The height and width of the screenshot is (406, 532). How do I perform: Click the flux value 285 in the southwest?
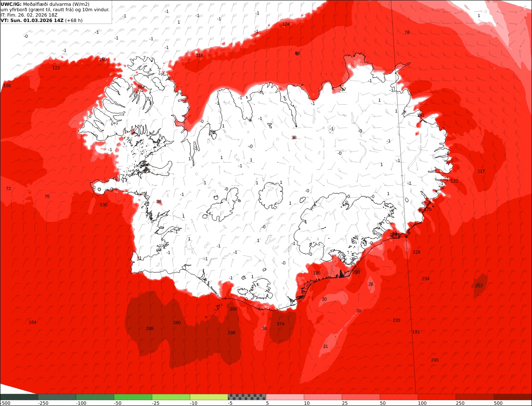[x=150, y=328]
